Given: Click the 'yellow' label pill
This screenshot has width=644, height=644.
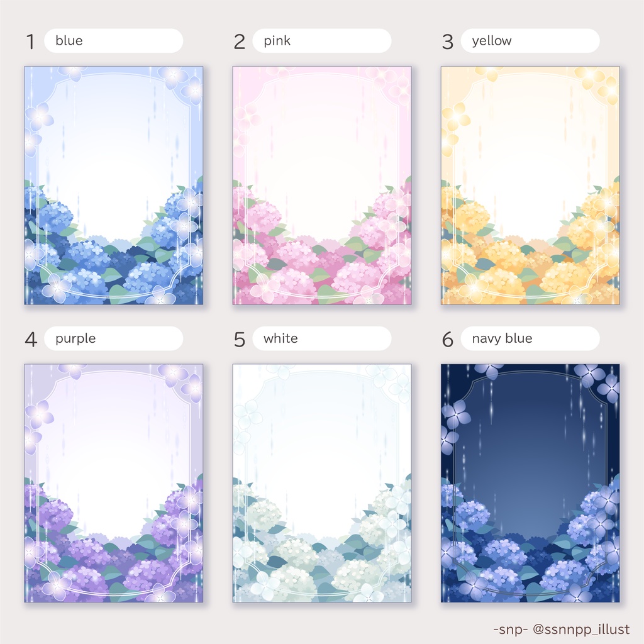Looking at the screenshot, I should coord(530,41).
